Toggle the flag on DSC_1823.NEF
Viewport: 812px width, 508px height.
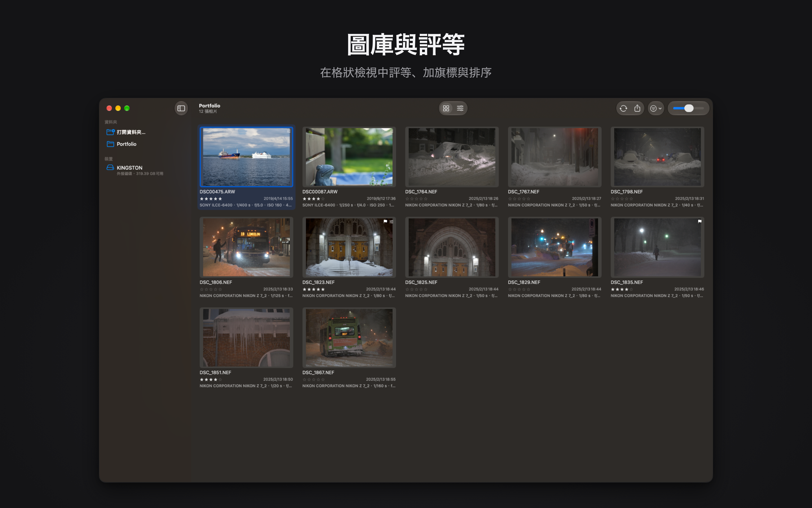(x=385, y=222)
